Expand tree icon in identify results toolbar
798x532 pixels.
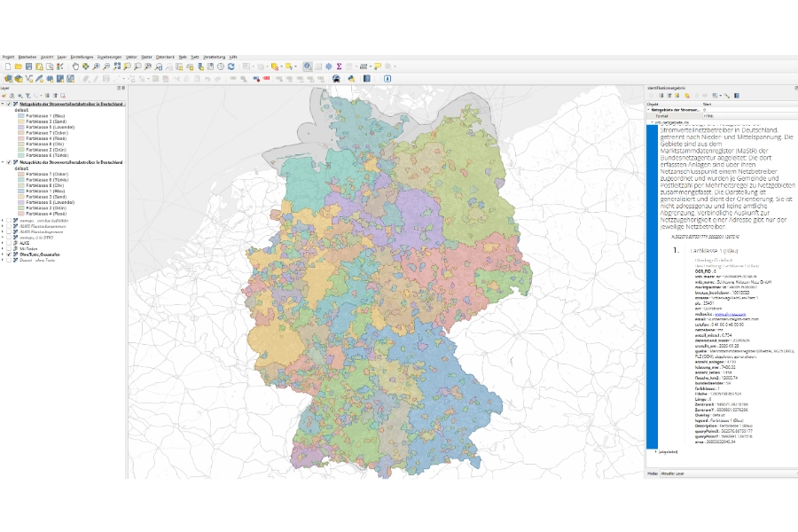pyautogui.click(x=661, y=95)
